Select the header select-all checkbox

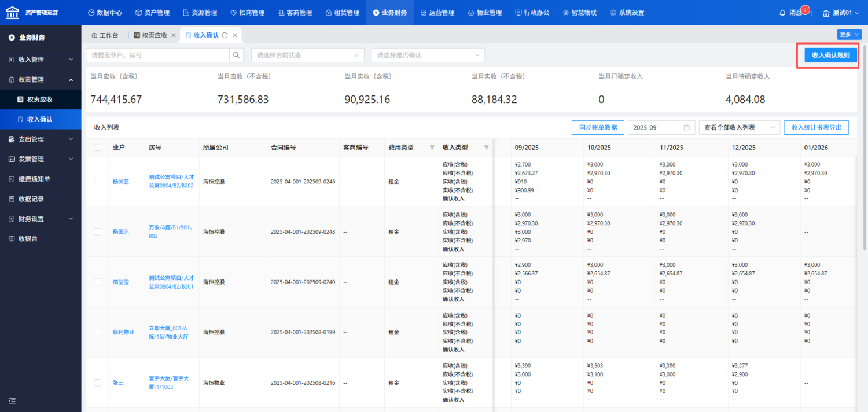click(98, 148)
